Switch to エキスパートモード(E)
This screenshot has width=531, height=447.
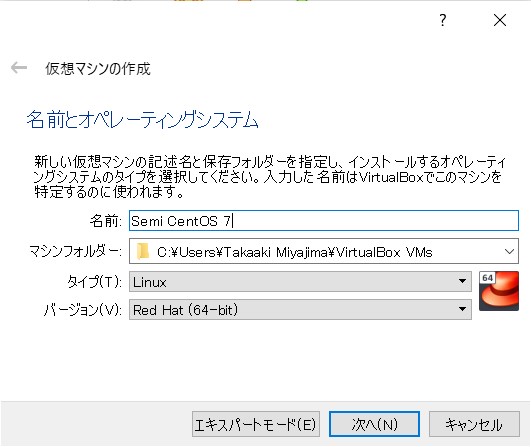pos(255,424)
